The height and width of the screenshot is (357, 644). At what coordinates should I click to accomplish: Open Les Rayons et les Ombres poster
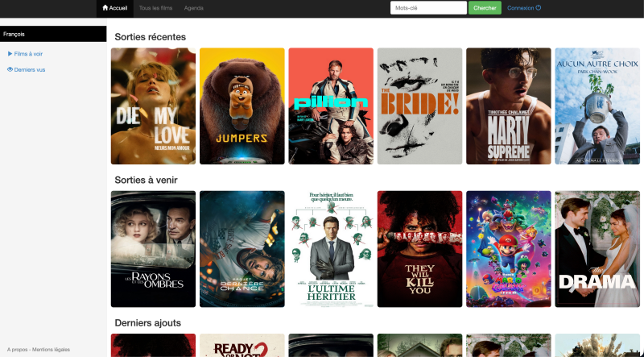[153, 249]
